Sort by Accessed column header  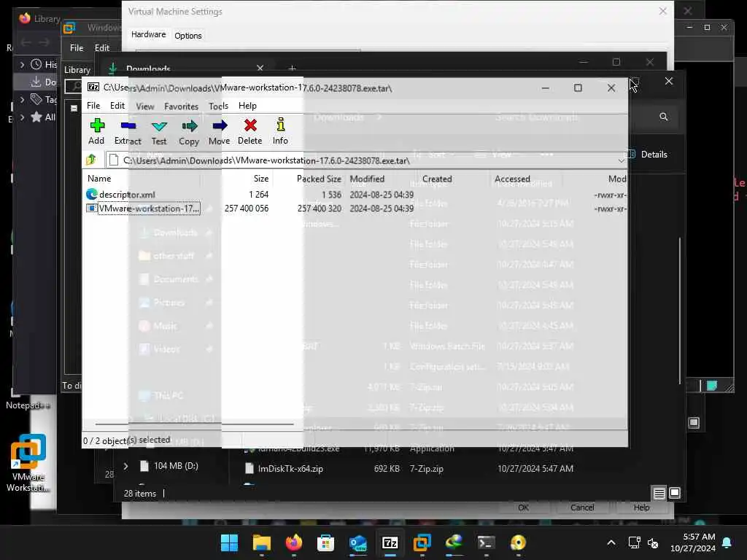click(512, 179)
